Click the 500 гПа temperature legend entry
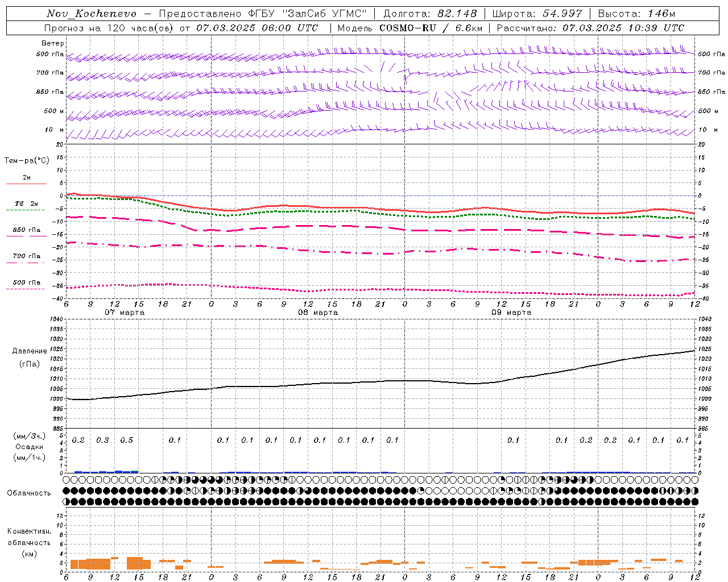Screen dimensions: 728x582 [x=26, y=282]
